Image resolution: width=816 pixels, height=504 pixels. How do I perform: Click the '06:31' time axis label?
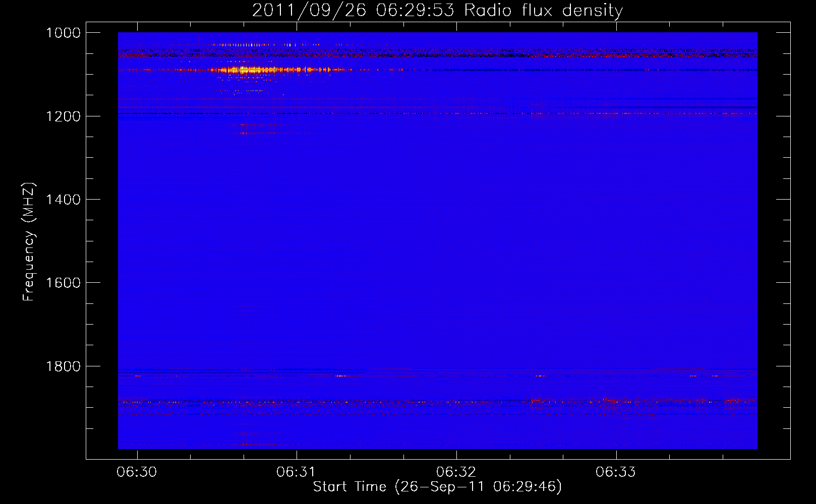coord(296,472)
